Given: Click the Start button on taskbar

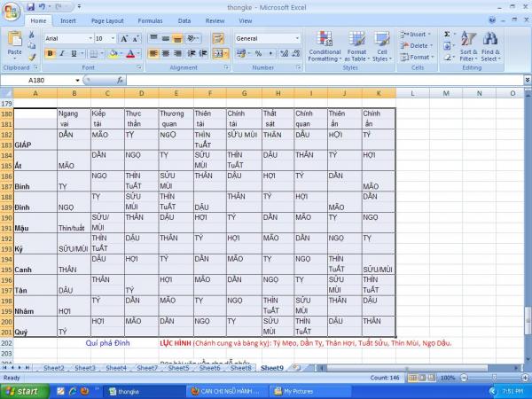Looking at the screenshot, I should click(21, 390).
